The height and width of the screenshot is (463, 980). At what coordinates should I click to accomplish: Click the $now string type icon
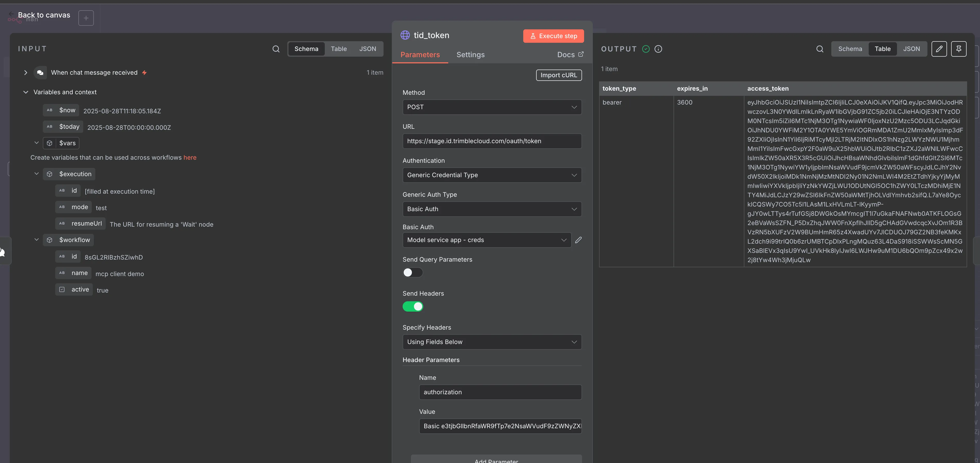click(x=49, y=110)
